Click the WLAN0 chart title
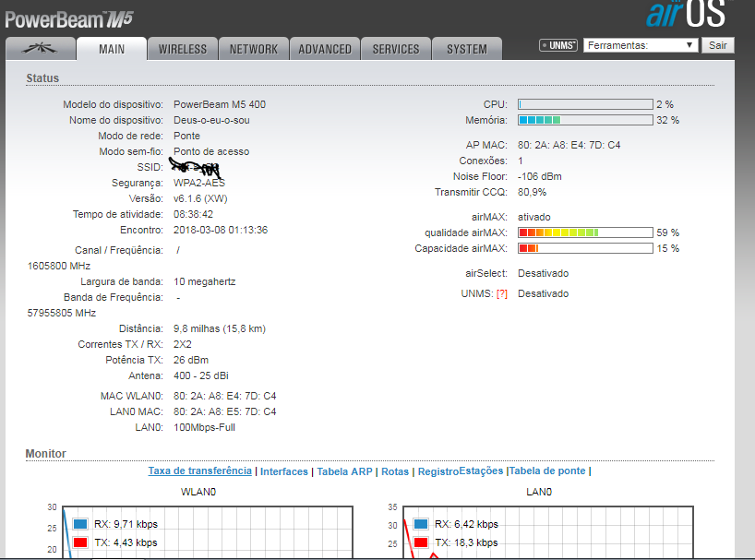Image resolution: width=755 pixels, height=560 pixels. (198, 492)
